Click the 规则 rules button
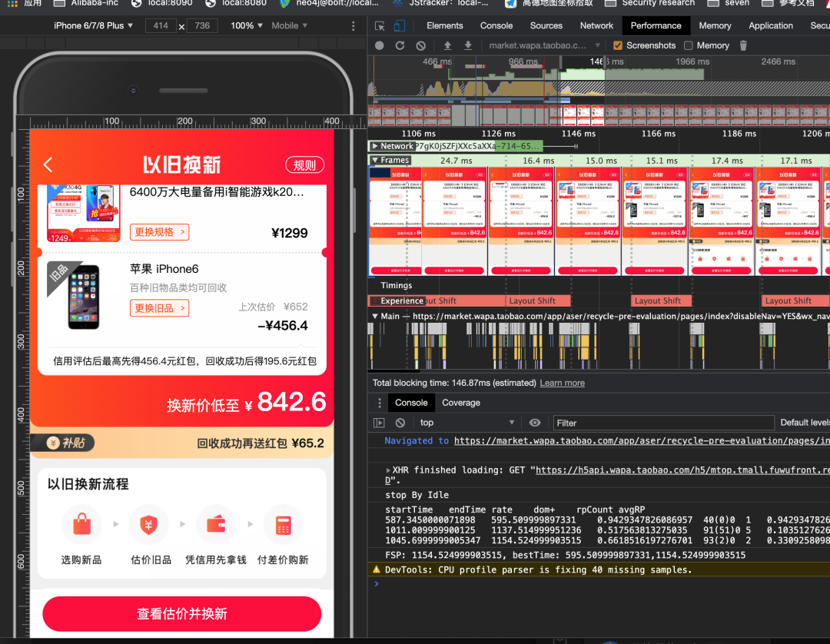830x644 pixels. (305, 165)
